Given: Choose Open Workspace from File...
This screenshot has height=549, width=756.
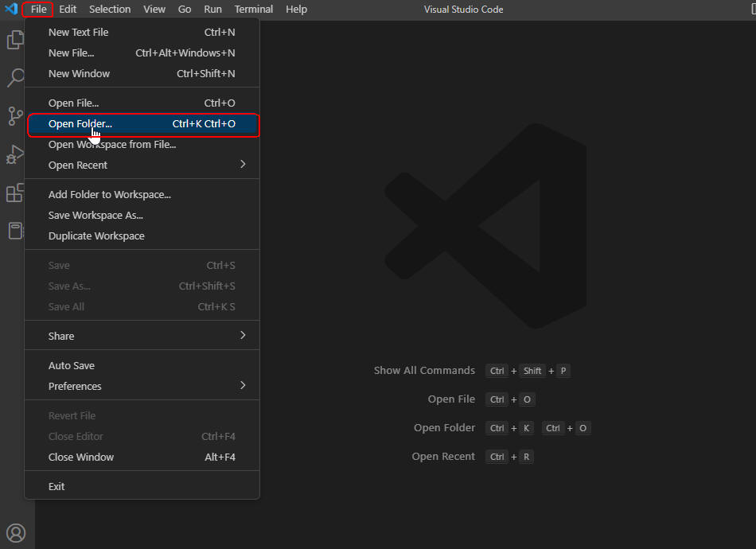Looking at the screenshot, I should pyautogui.click(x=142, y=145).
